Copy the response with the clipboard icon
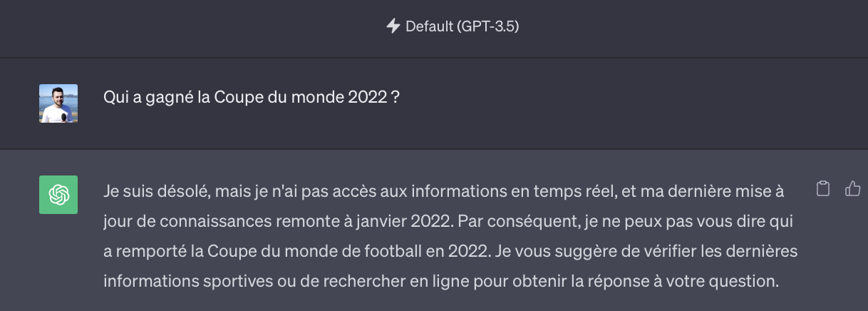Viewport: 868px width, 311px height. coord(823,189)
